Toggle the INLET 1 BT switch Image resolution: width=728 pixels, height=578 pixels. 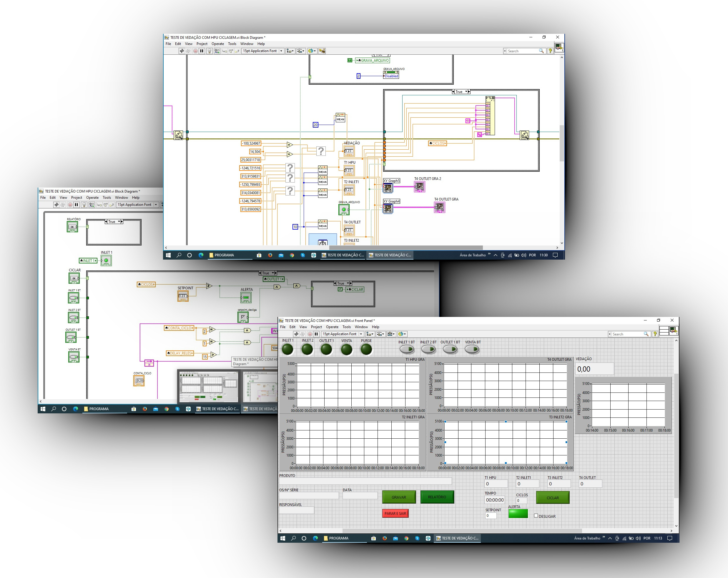[407, 349]
